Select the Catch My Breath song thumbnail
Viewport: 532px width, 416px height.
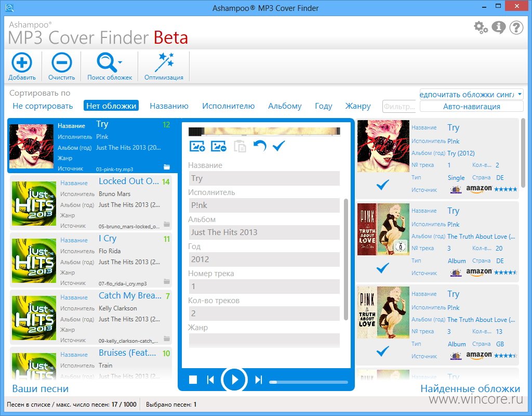[34, 318]
